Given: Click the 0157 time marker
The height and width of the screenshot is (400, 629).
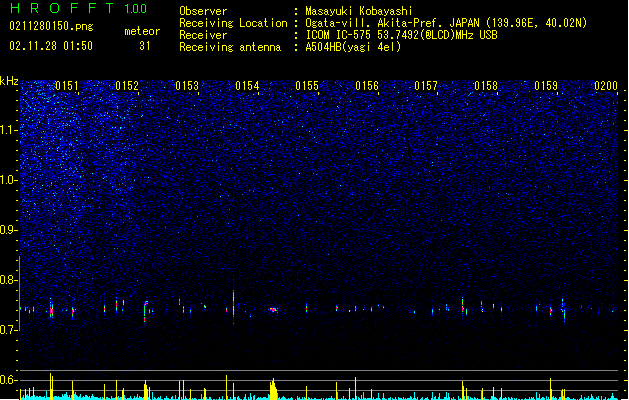Looking at the screenshot, I should coord(426,86).
